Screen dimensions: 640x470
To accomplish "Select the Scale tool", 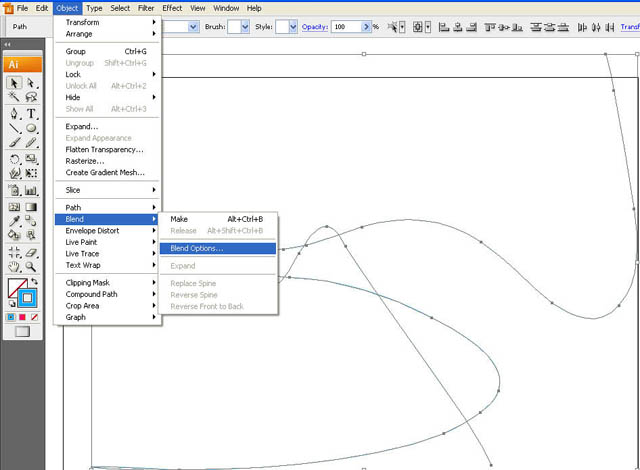I will tap(31, 159).
